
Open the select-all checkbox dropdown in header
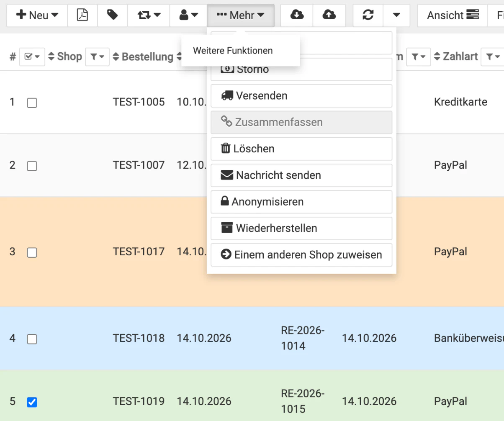[32, 56]
